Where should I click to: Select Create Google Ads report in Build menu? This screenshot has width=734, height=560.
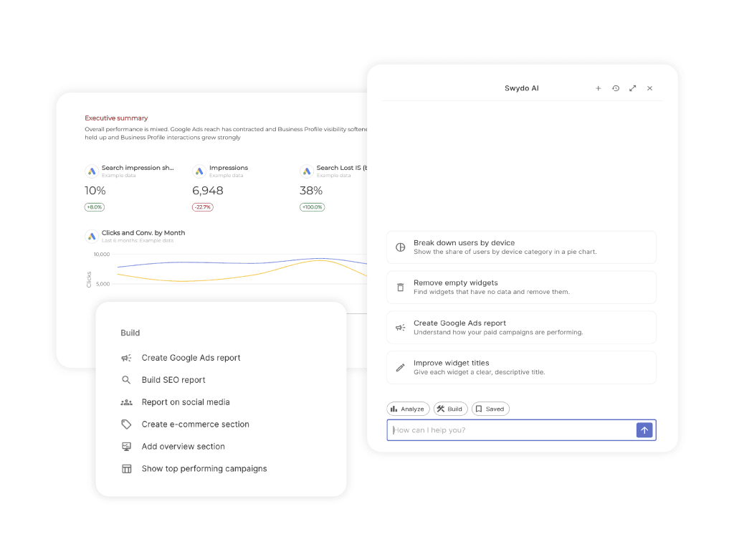coord(191,358)
